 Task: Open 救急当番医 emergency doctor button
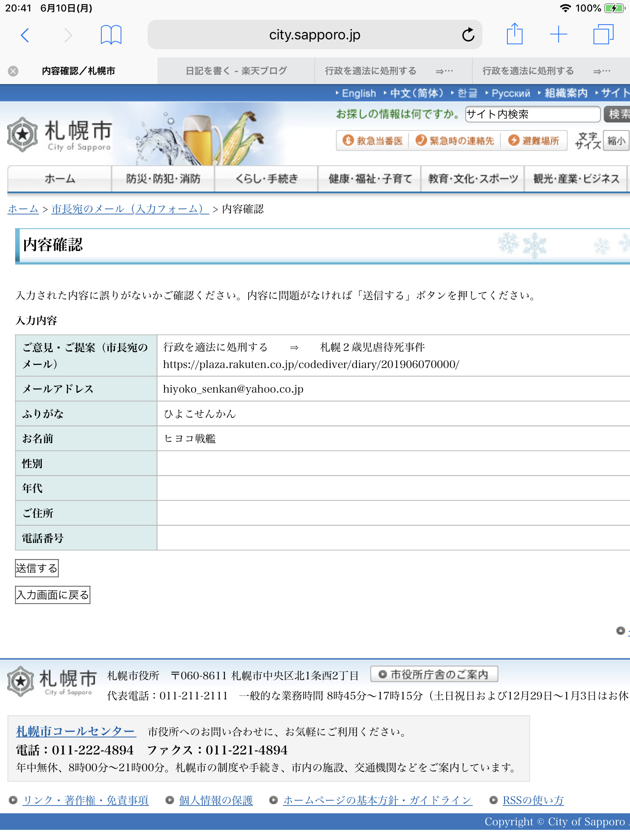(373, 141)
